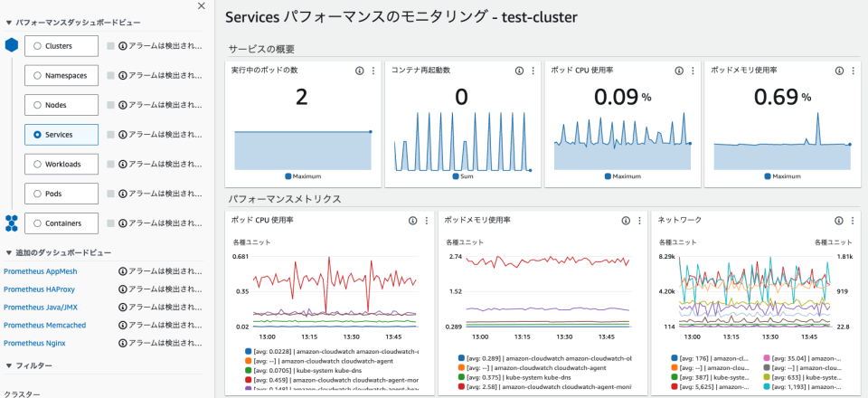Select the Workloads radio button
Viewport: 868px width, 398px height.
[38, 165]
